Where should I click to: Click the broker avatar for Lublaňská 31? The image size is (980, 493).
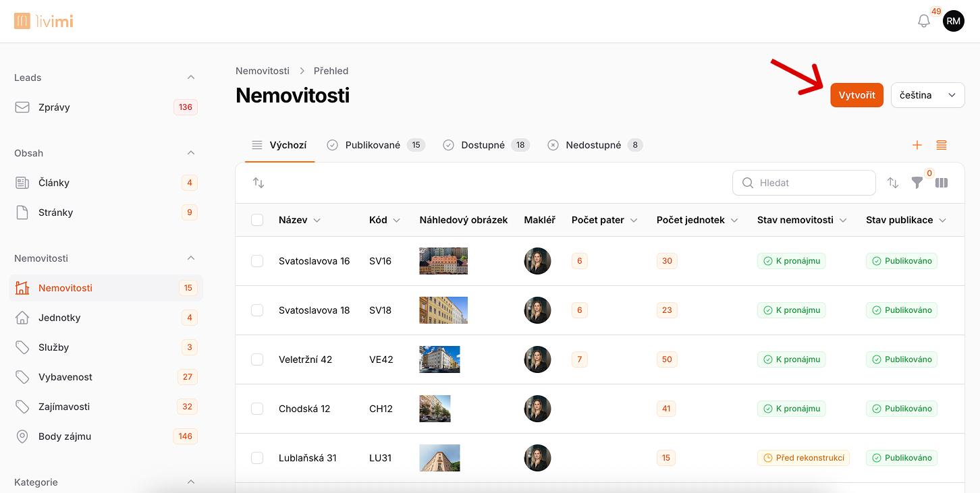537,458
